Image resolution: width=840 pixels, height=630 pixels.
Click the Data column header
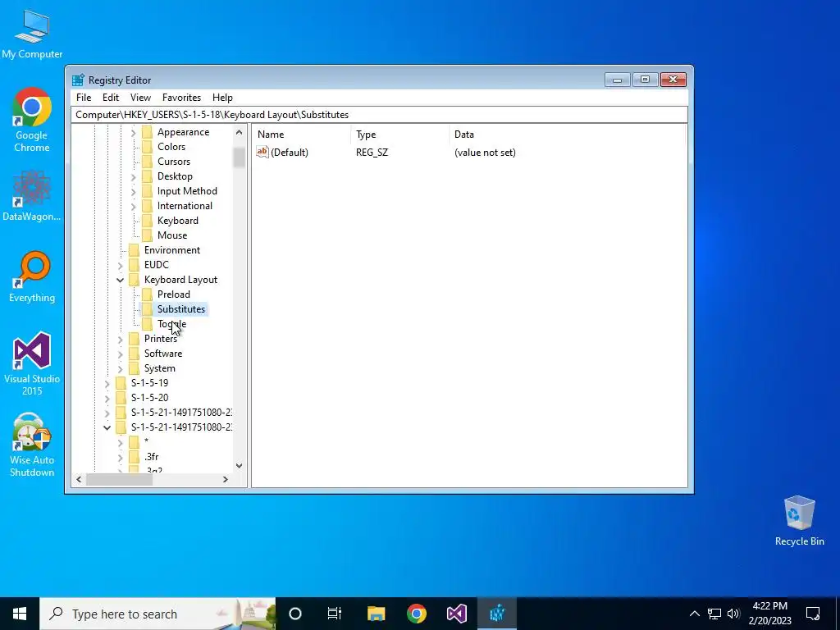click(x=568, y=135)
